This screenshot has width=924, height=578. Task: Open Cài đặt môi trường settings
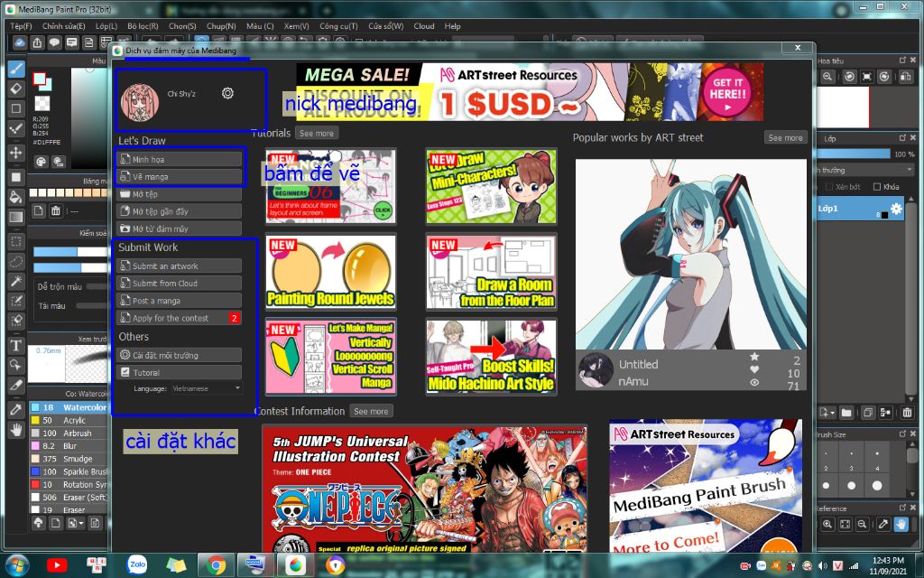180,355
